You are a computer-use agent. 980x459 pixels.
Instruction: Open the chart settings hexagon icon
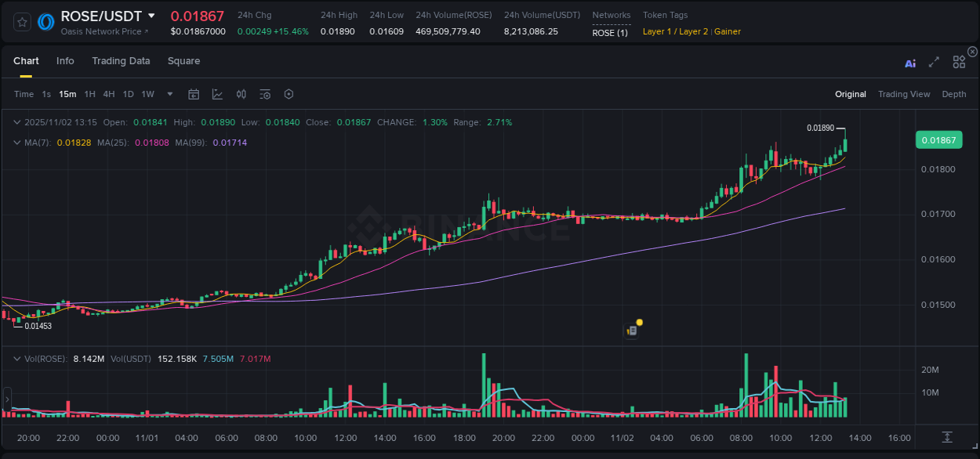coord(289,94)
